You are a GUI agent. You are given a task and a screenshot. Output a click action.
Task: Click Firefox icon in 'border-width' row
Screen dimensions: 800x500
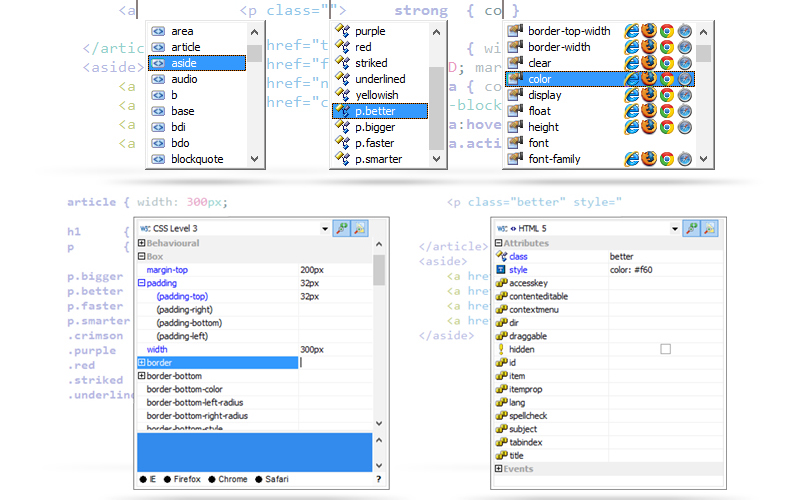coord(649,47)
